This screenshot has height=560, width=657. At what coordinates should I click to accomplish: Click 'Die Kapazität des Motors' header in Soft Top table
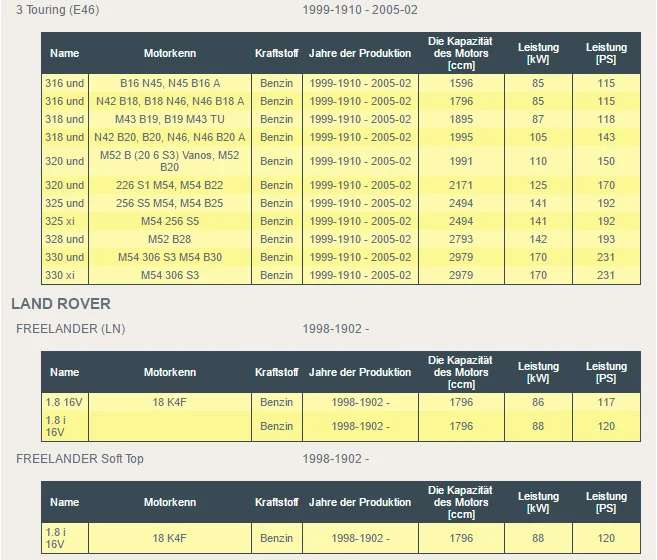[461, 502]
